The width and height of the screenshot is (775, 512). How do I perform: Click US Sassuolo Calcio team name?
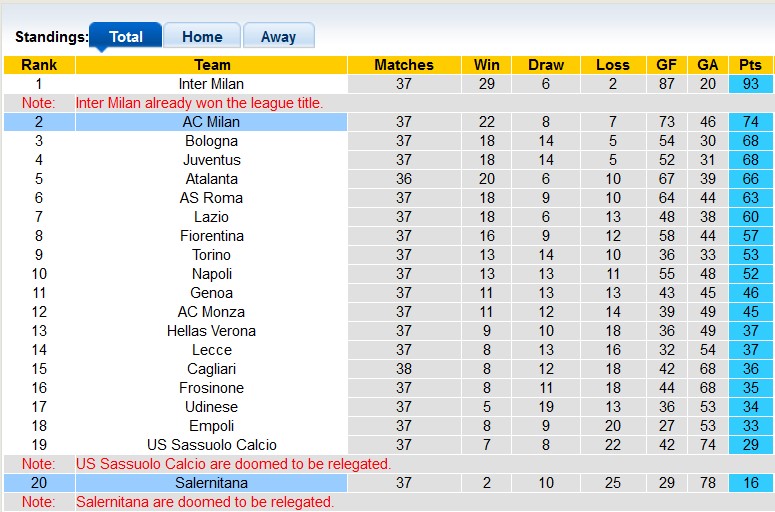click(211, 445)
